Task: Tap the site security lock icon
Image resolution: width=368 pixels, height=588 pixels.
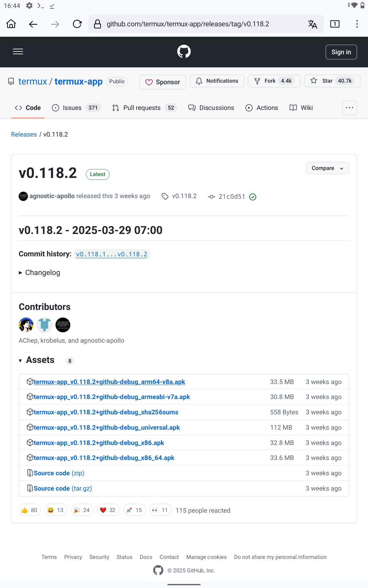Action: pos(98,24)
